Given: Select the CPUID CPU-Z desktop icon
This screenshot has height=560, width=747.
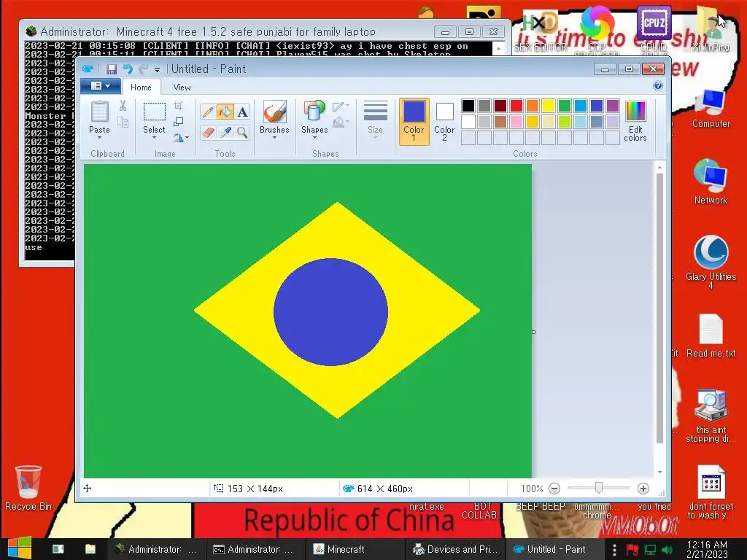Looking at the screenshot, I should coord(654,28).
